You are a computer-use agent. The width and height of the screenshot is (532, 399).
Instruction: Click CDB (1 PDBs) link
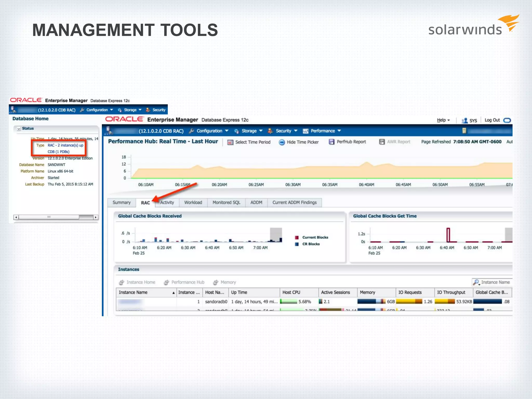[58, 152]
